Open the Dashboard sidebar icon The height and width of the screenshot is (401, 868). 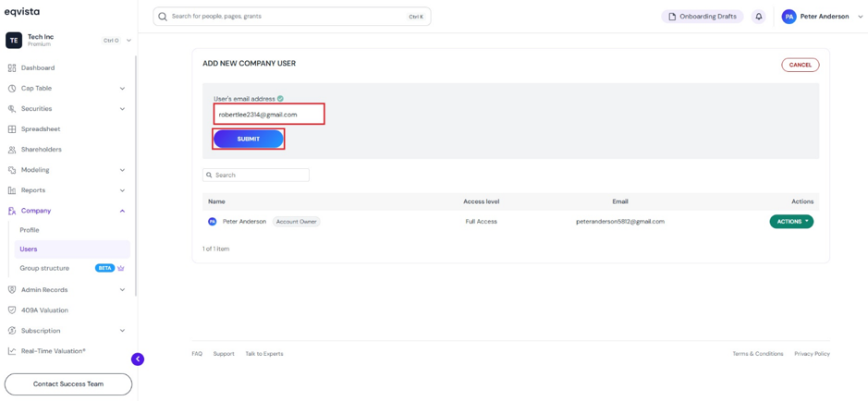(12, 68)
